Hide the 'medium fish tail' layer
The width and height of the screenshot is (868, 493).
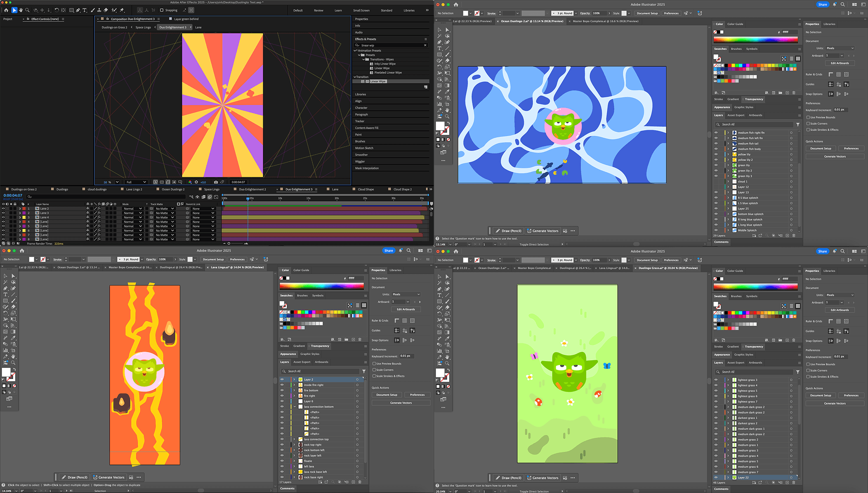click(716, 144)
